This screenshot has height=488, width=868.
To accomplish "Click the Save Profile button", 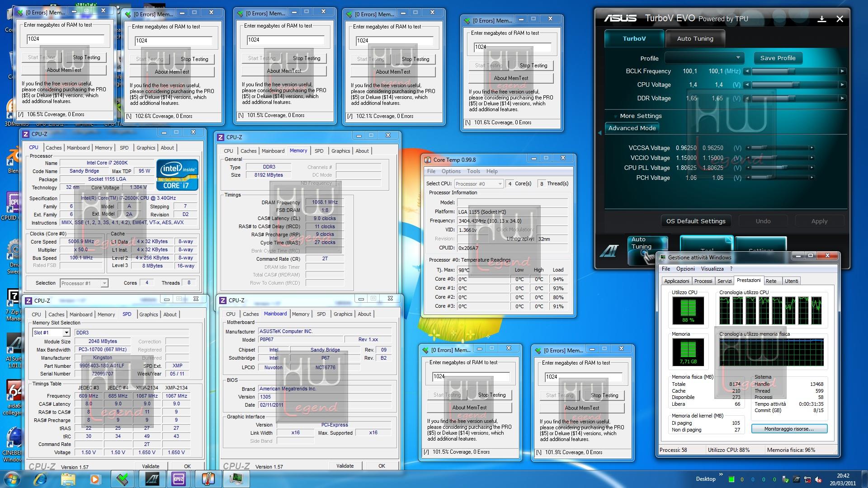I will coord(778,58).
